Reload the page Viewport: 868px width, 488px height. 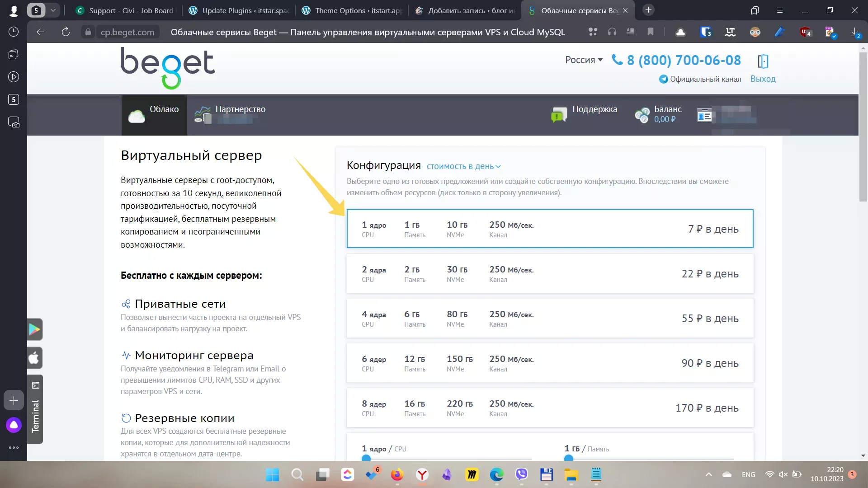(x=66, y=32)
